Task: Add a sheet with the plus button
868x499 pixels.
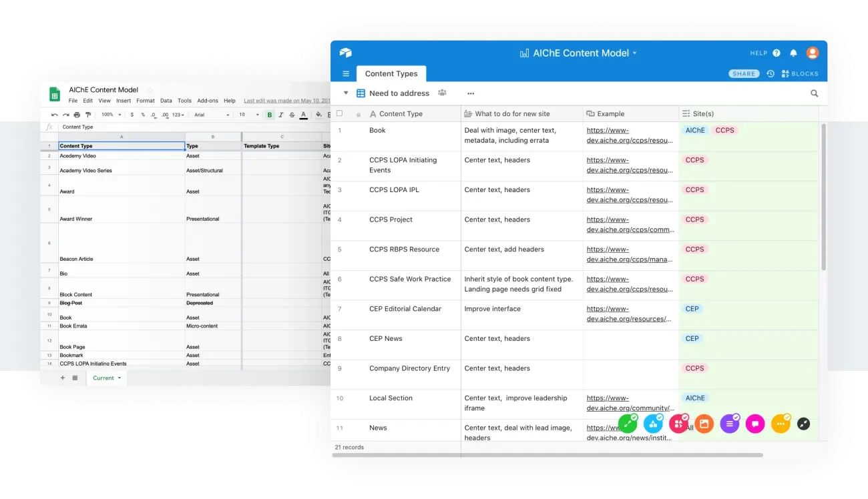Action: 63,378
